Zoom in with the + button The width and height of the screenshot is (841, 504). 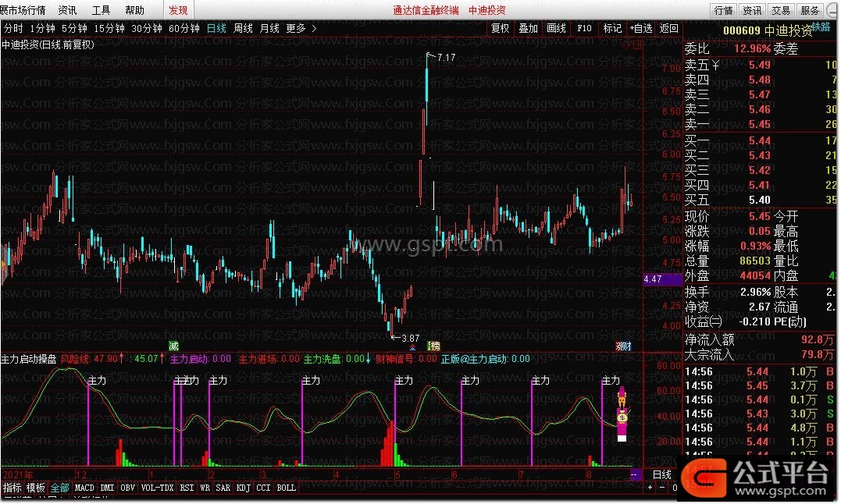(650, 488)
